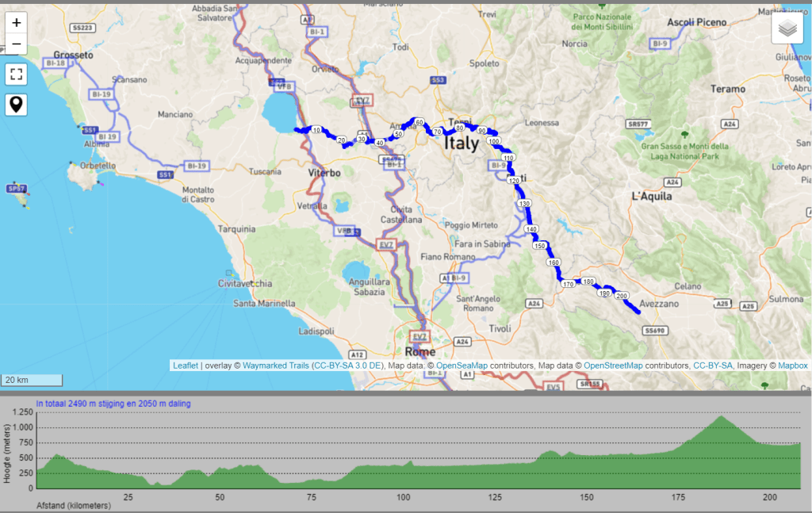812x513 pixels.
Task: Select the kilometer 100 route marker
Action: coord(495,140)
